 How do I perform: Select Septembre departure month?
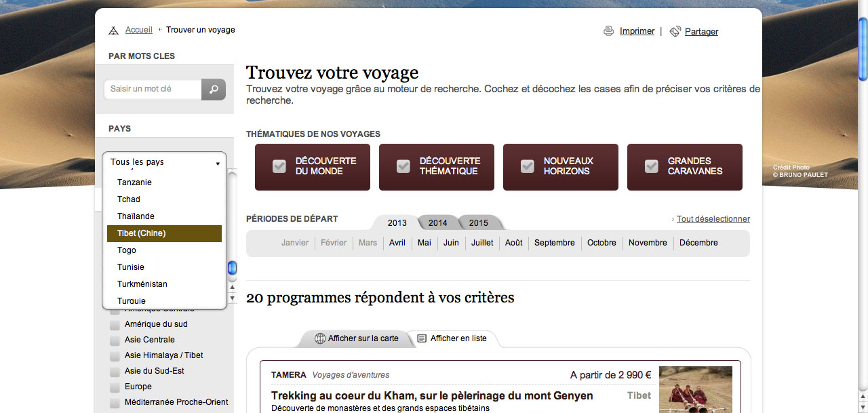[x=555, y=243]
